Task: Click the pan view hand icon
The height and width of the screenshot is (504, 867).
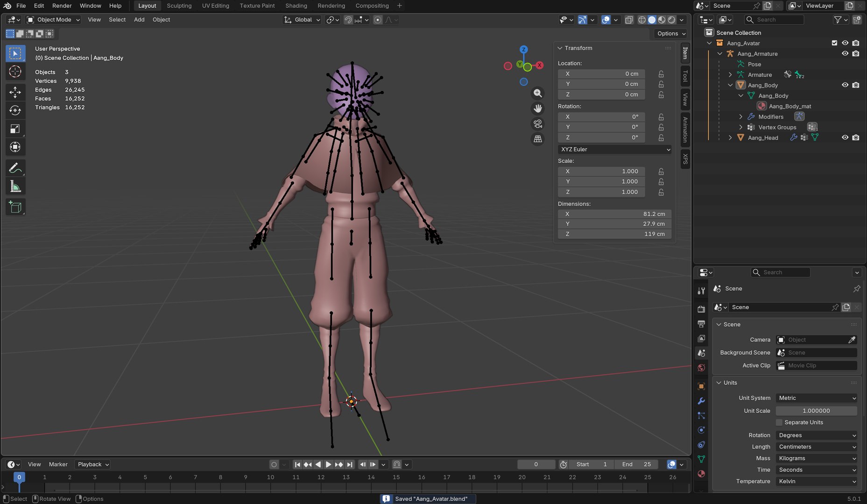Action: coord(538,109)
